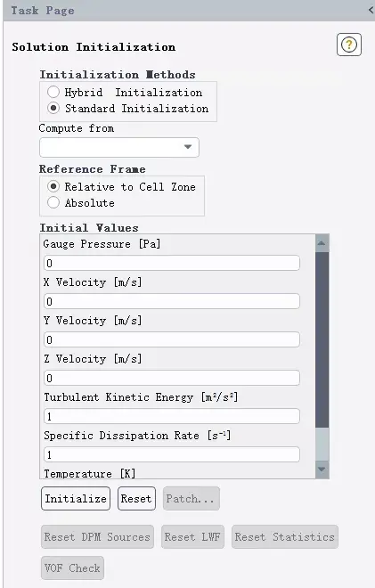Click the Reset Statistics button

(x=285, y=536)
